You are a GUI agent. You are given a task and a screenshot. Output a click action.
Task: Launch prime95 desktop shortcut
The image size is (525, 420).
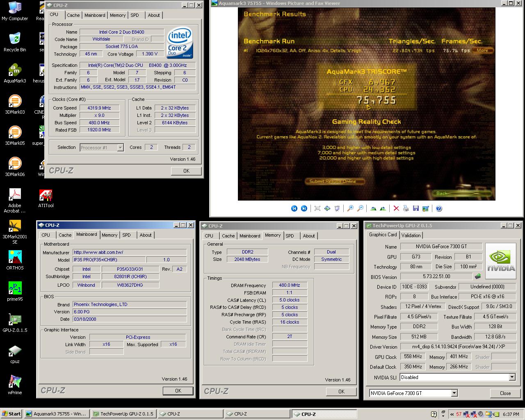point(15,291)
